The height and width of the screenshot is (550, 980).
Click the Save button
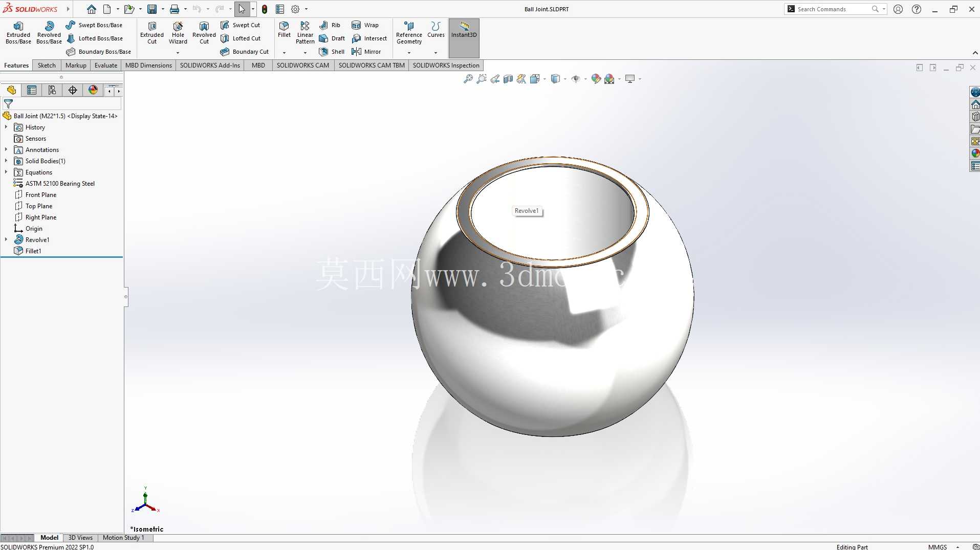click(x=152, y=9)
